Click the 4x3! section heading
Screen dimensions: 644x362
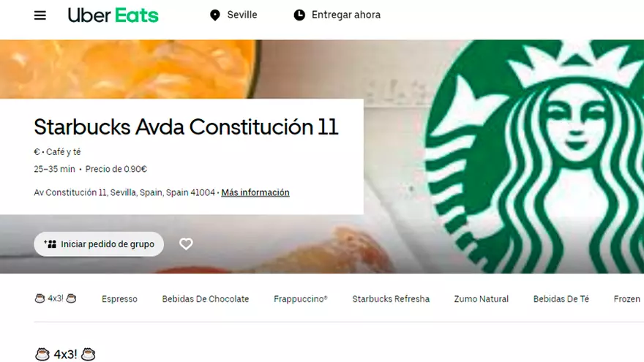click(x=65, y=354)
